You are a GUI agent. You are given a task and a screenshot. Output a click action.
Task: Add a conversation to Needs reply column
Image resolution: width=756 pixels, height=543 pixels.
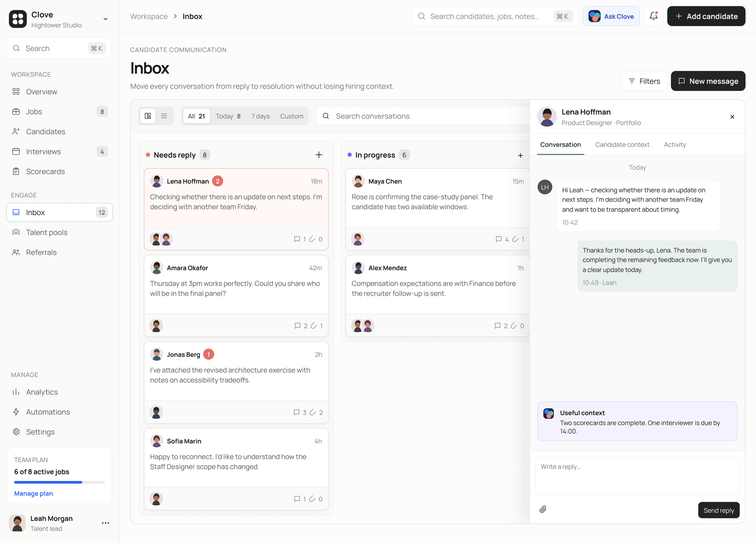(x=319, y=155)
